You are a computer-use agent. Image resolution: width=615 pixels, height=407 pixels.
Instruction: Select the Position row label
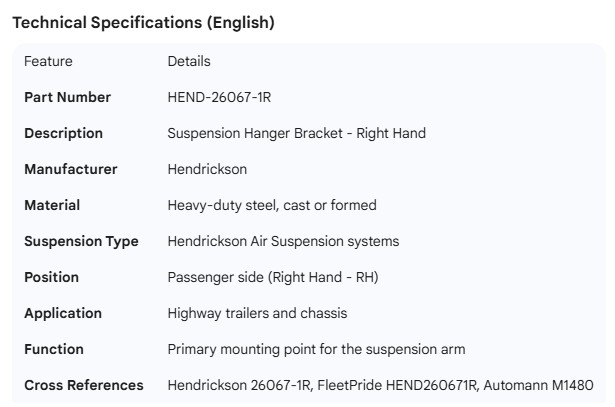click(x=51, y=278)
